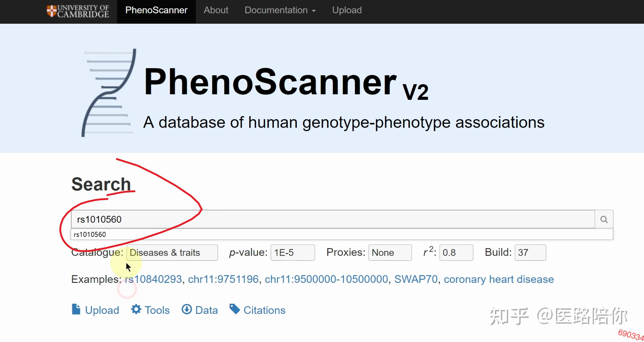Viewport: 644px width, 342px height.
Task: Expand the Documentation menu
Action: [x=280, y=10]
